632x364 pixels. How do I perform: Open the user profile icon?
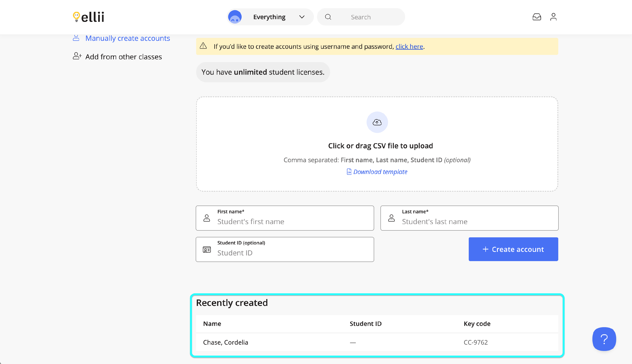[553, 17]
